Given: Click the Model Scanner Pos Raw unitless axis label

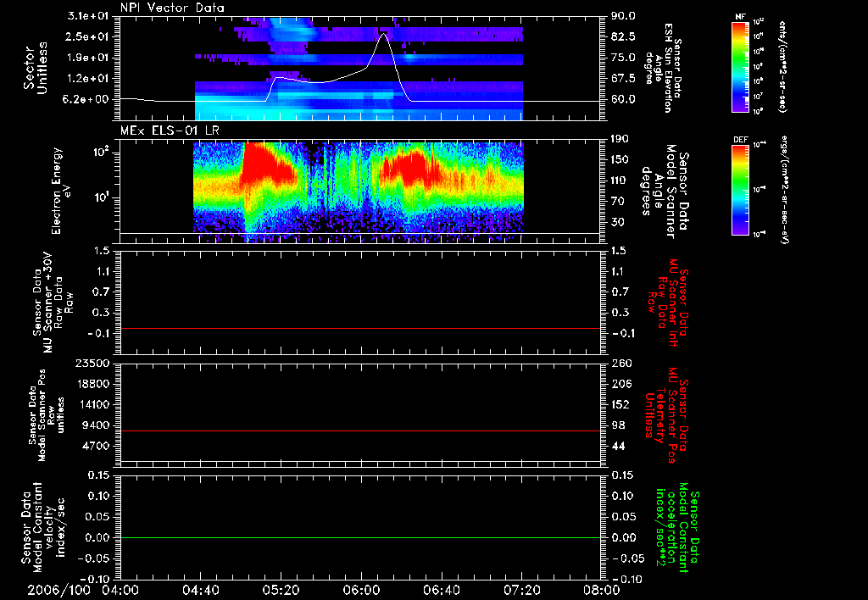Looking at the screenshot, I should click(47, 415).
